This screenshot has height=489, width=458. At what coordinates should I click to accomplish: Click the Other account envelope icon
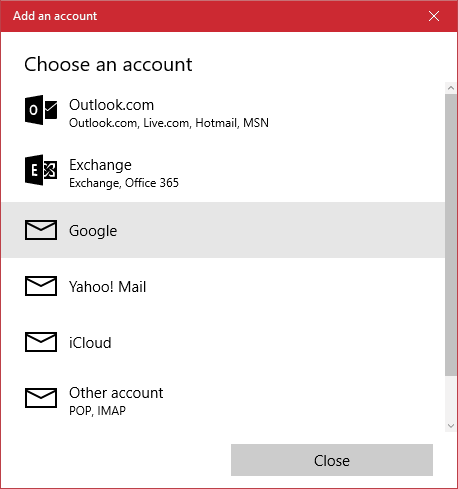[41, 398]
